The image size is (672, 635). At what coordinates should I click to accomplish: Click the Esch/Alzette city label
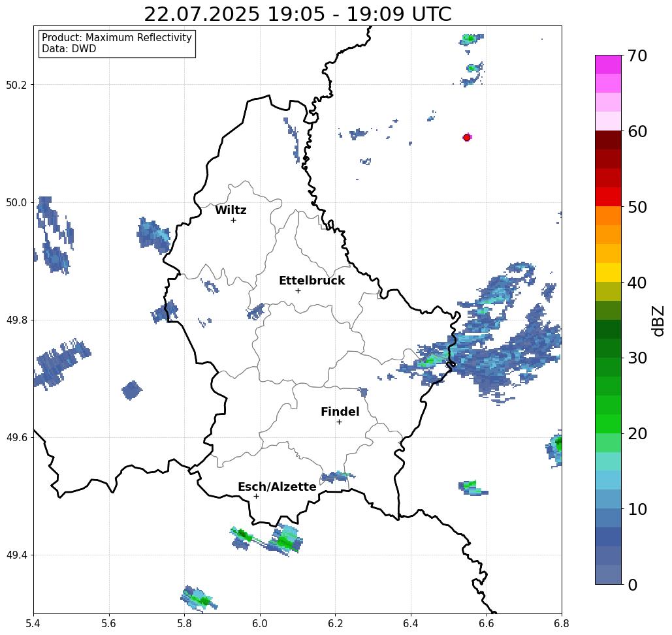click(x=277, y=487)
